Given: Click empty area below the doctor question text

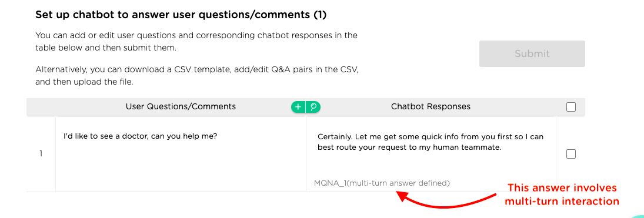Looking at the screenshot, I should (181, 168).
